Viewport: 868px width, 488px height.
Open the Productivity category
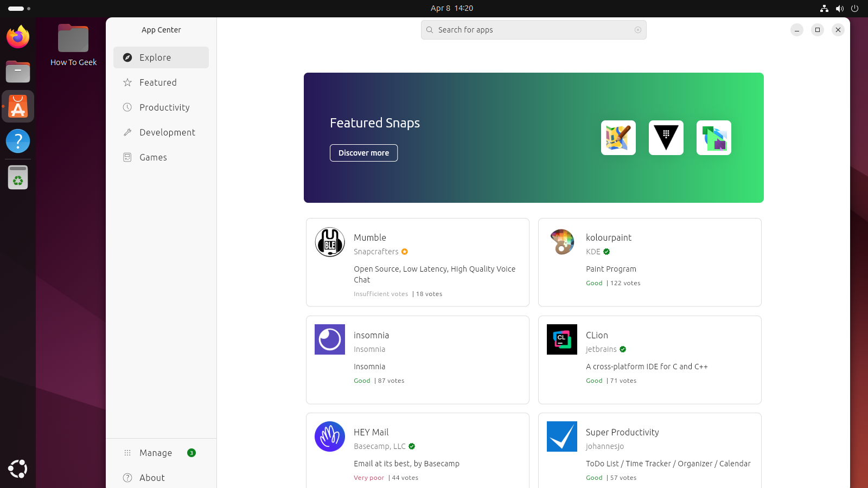[x=161, y=107]
